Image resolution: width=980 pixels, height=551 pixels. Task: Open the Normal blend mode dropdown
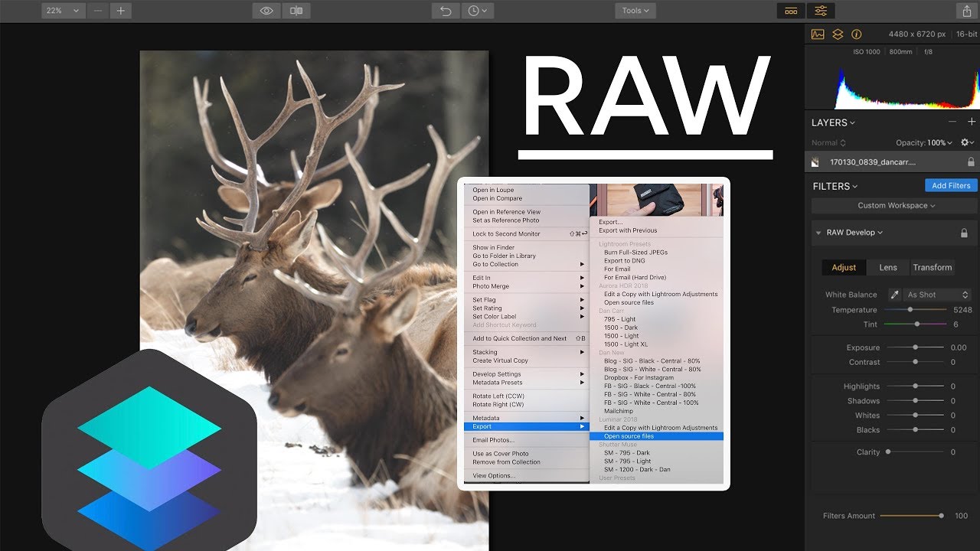[x=828, y=142]
